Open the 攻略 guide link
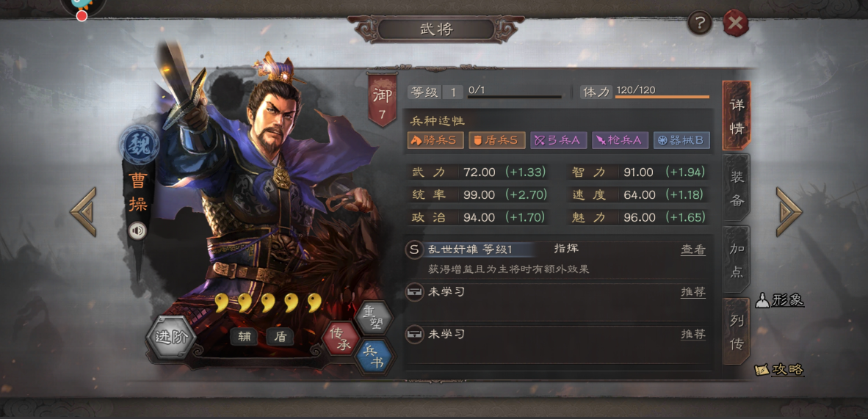868x419 pixels. pos(779,370)
